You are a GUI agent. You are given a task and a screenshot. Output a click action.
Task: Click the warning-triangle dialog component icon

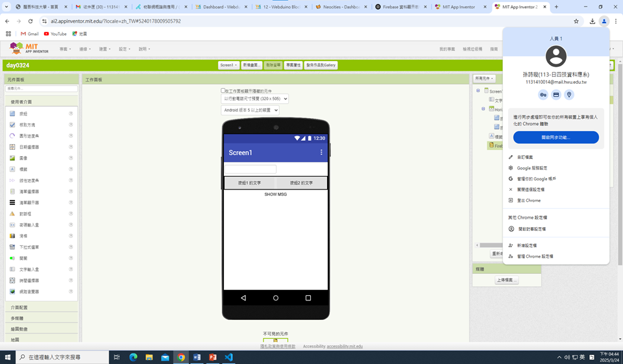pyautogui.click(x=12, y=213)
